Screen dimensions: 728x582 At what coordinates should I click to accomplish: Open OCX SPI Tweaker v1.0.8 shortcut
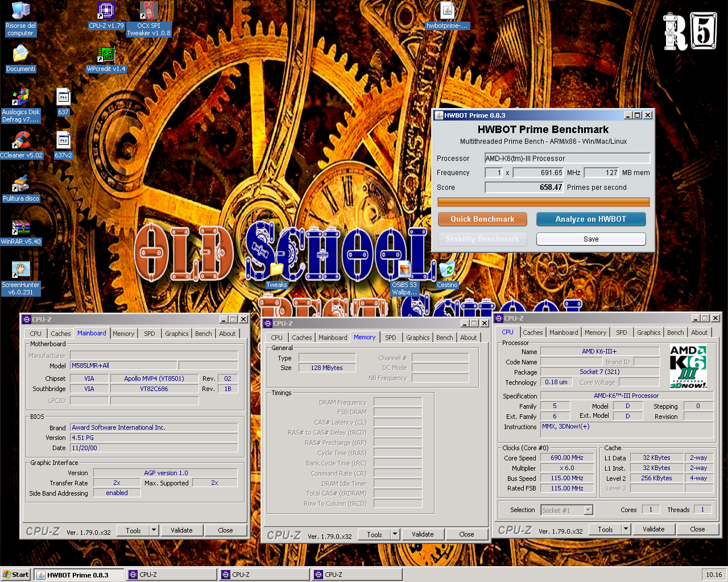148,19
